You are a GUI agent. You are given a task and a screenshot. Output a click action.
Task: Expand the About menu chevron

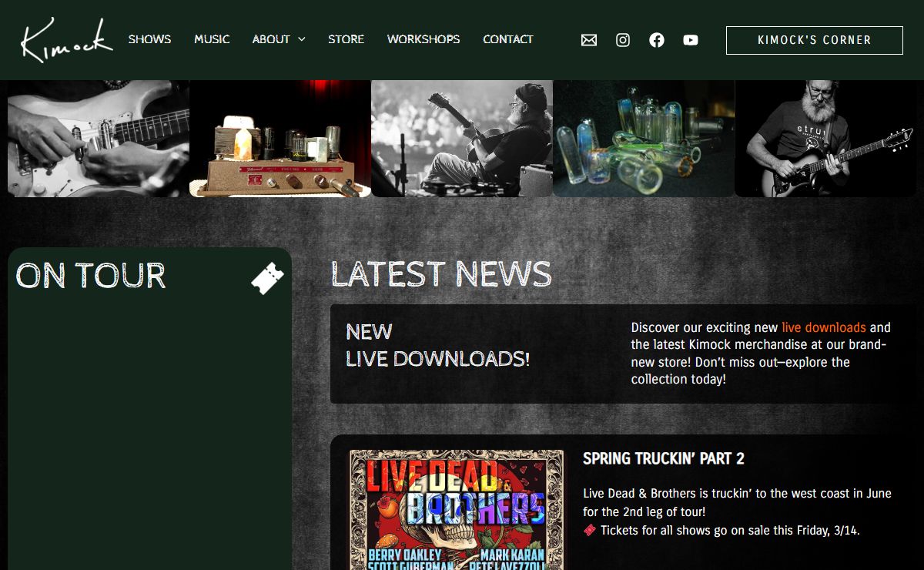301,39
